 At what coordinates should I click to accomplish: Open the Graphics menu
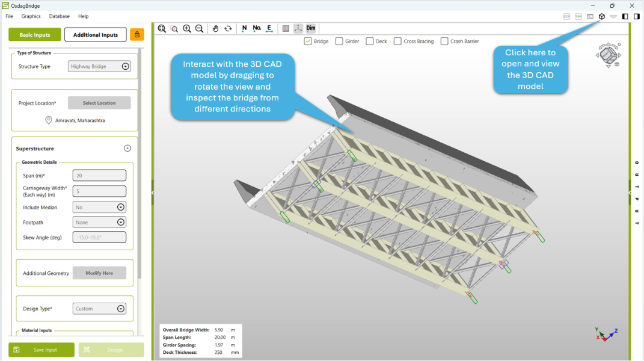click(x=31, y=16)
